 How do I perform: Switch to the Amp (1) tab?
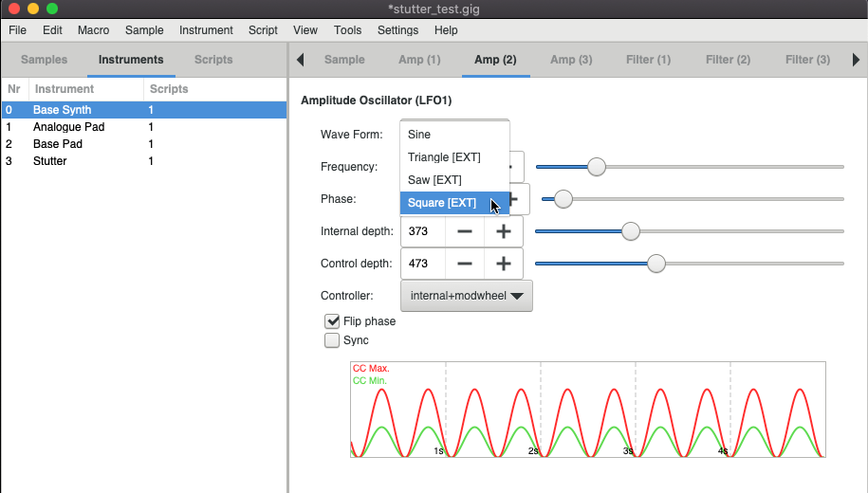point(419,60)
